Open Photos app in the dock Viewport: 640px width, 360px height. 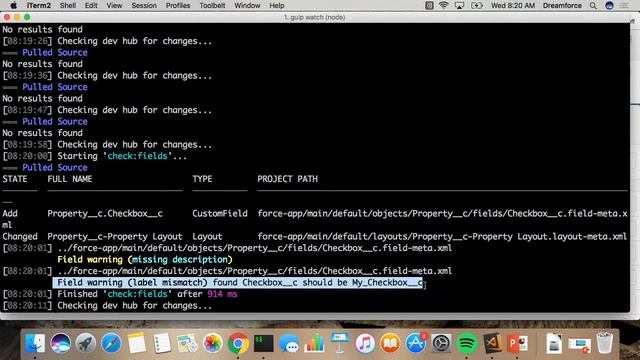pyautogui.click(x=212, y=343)
